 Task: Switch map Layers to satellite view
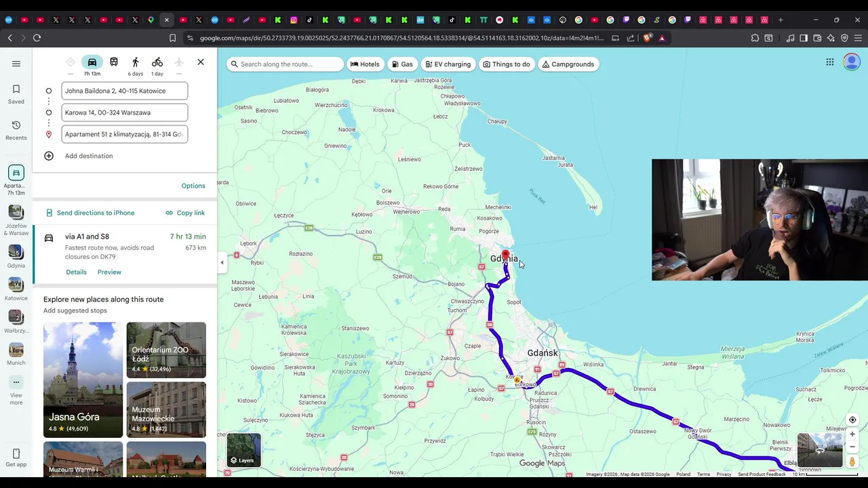[x=243, y=449]
